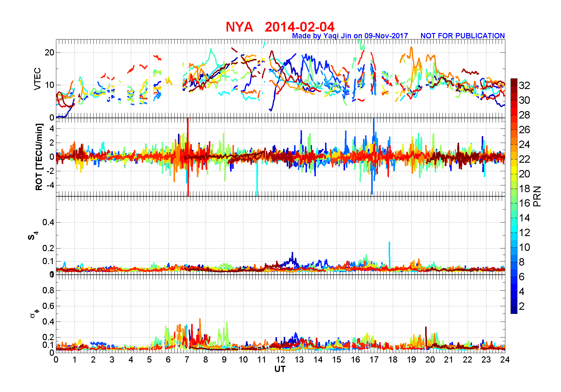Click colorbar tick label 24
The width and height of the screenshot is (561, 392).
[524, 144]
